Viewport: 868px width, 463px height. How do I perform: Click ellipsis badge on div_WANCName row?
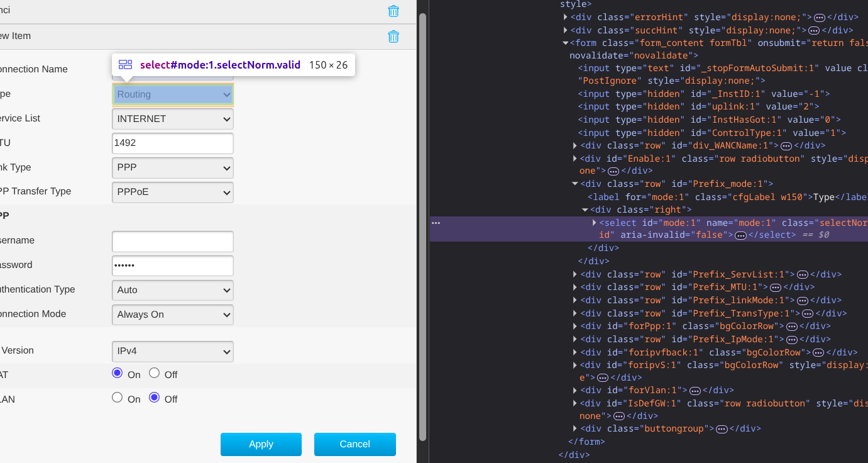[786, 146]
